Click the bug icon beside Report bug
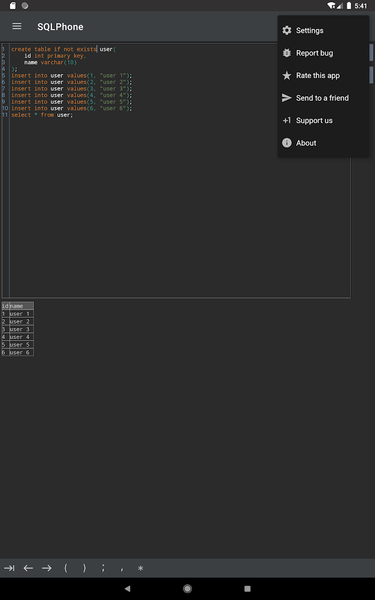This screenshot has width=375, height=600. tap(287, 53)
